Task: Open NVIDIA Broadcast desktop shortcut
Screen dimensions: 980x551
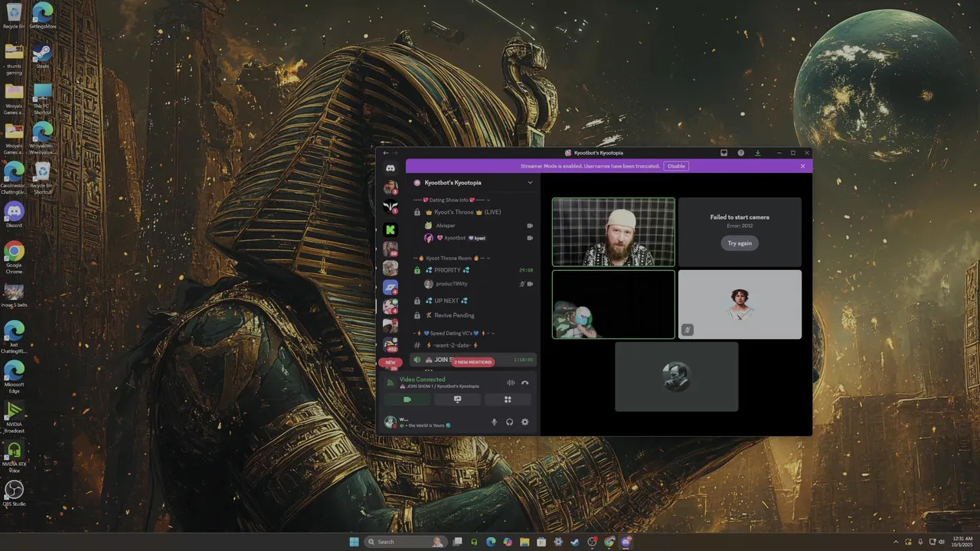Action: pos(14,417)
